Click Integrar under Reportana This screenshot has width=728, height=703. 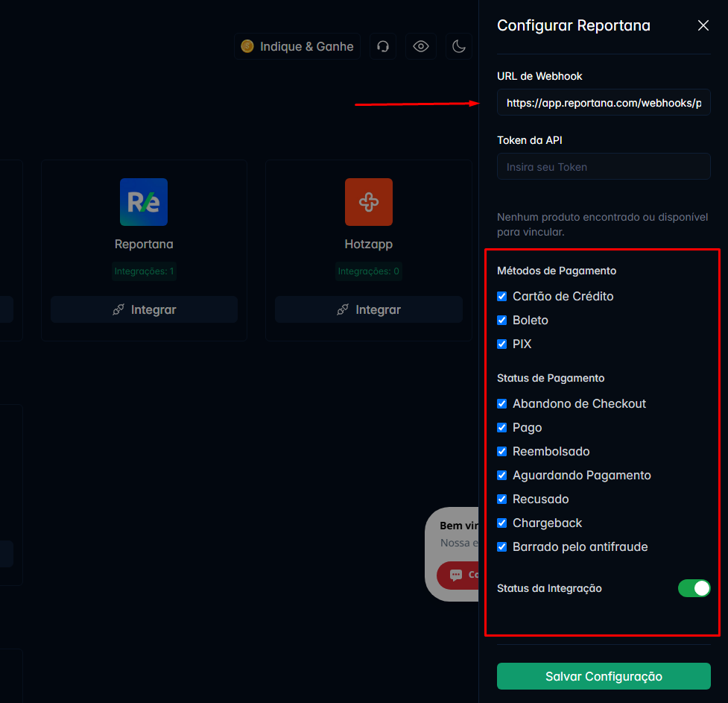click(x=144, y=309)
